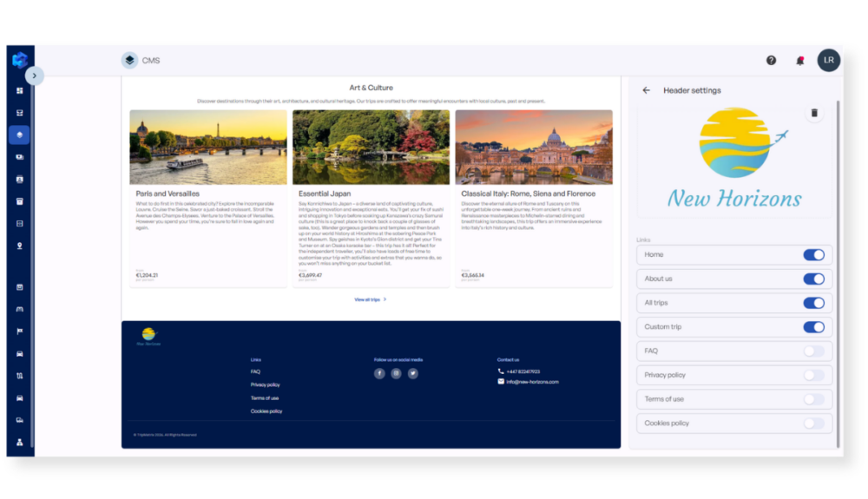Open the Classical Italy trip photo
The image size is (868, 499).
534,148
